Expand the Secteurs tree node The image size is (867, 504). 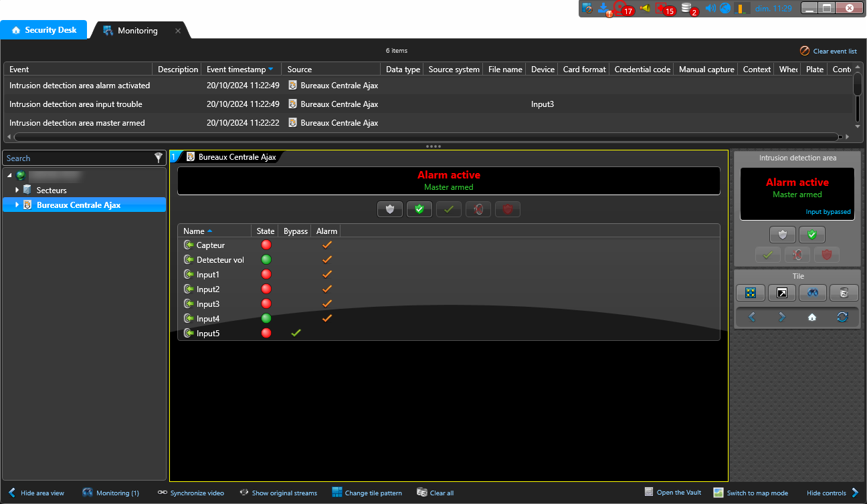(x=17, y=191)
